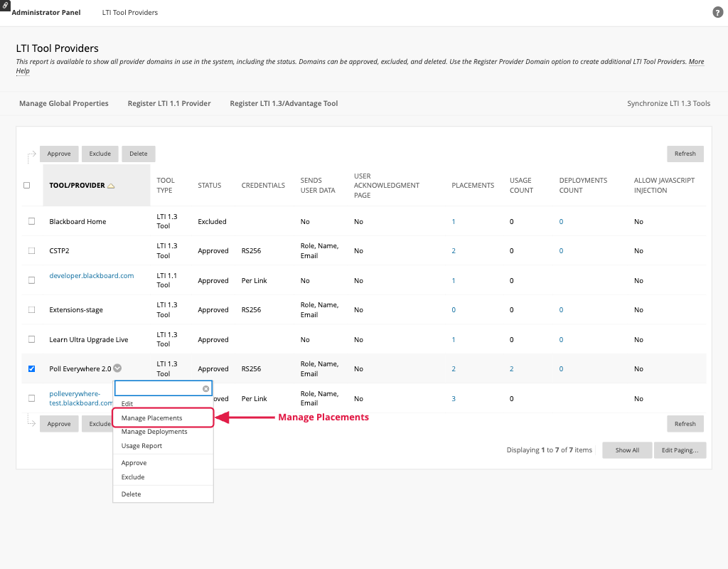The image size is (728, 569).
Task: Uncheck the Poll Everywhere 2.0 checkbox
Action: click(x=31, y=369)
